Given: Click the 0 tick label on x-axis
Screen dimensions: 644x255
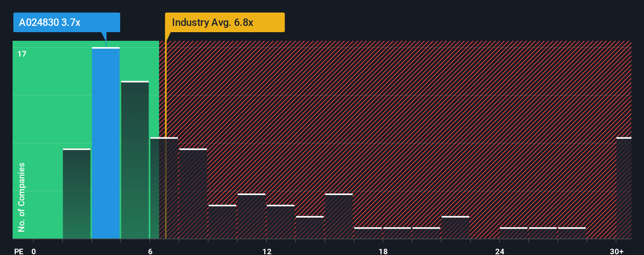Looking at the screenshot, I should click(x=34, y=251).
